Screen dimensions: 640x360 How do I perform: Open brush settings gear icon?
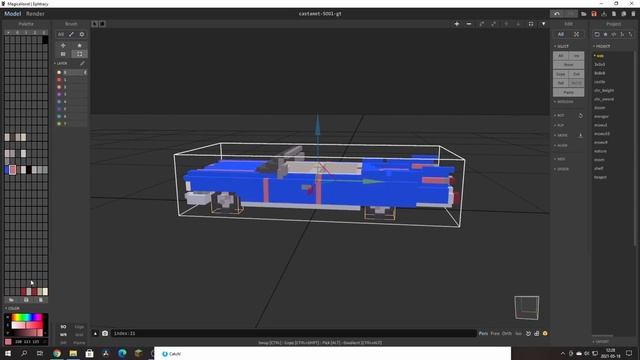[x=82, y=34]
